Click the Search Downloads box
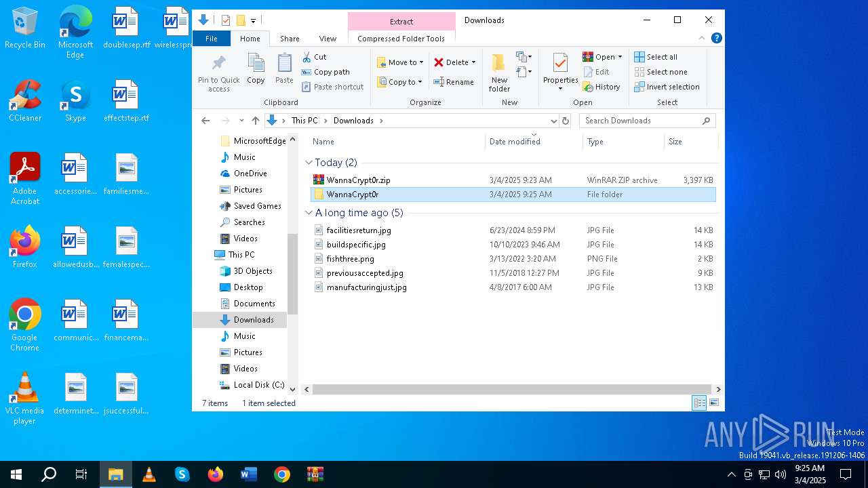The width and height of the screenshot is (868, 488). [x=647, y=121]
